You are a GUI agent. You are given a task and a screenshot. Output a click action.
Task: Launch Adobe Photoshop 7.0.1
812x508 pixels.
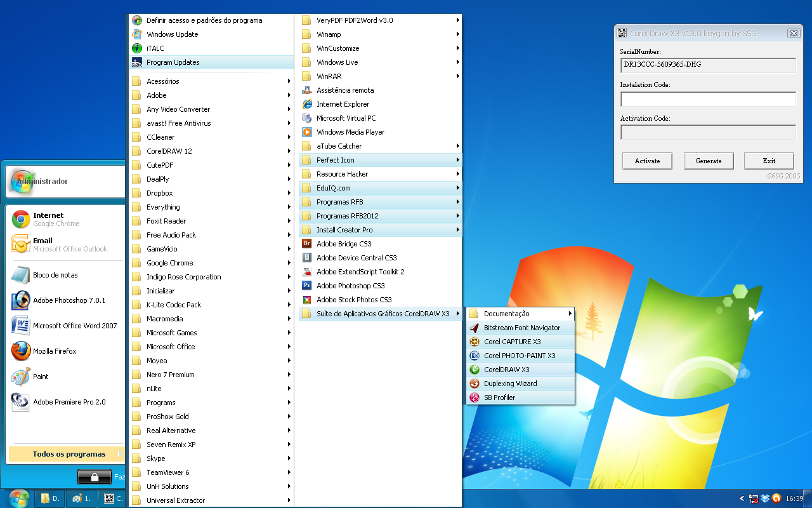66,300
